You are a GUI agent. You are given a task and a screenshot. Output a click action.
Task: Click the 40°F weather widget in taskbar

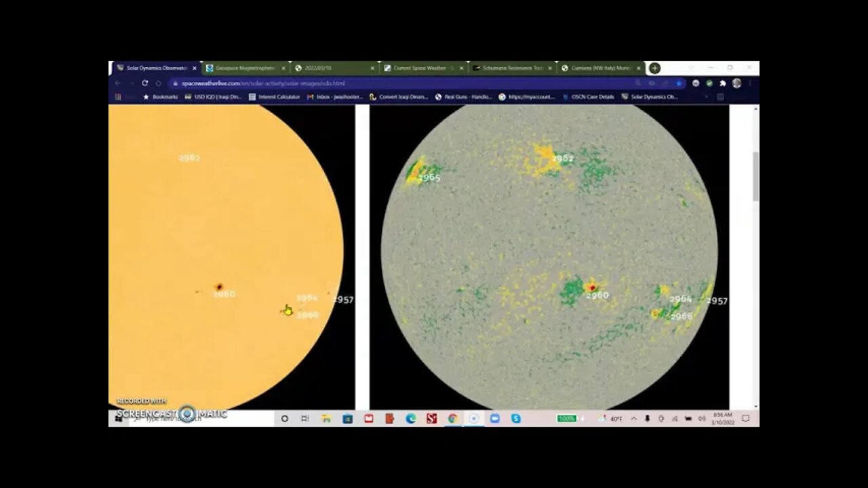tap(611, 419)
